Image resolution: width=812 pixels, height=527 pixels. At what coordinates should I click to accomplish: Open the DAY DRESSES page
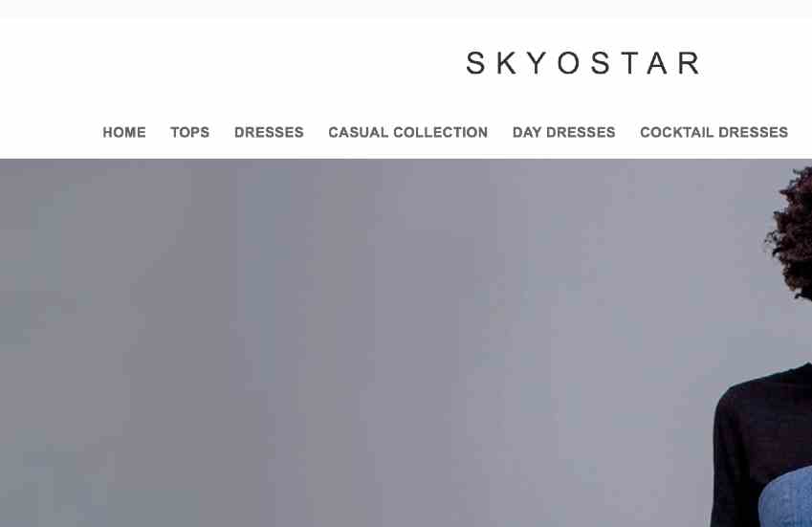tap(564, 133)
